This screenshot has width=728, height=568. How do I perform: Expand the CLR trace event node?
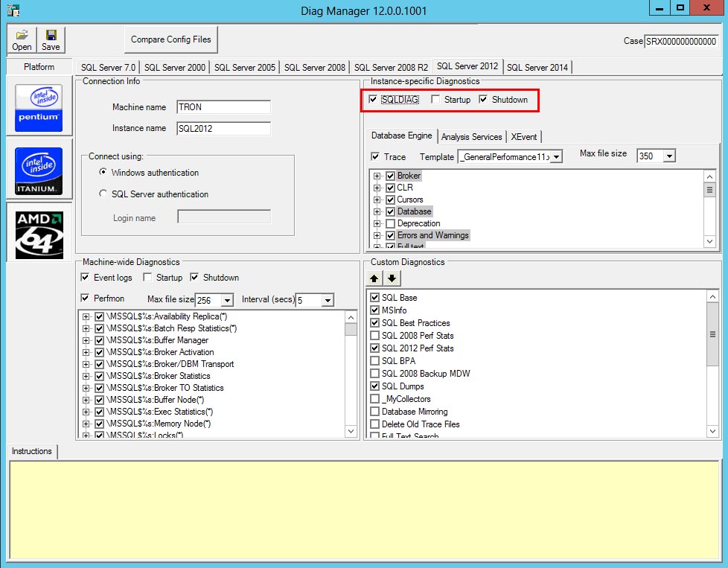click(x=377, y=188)
